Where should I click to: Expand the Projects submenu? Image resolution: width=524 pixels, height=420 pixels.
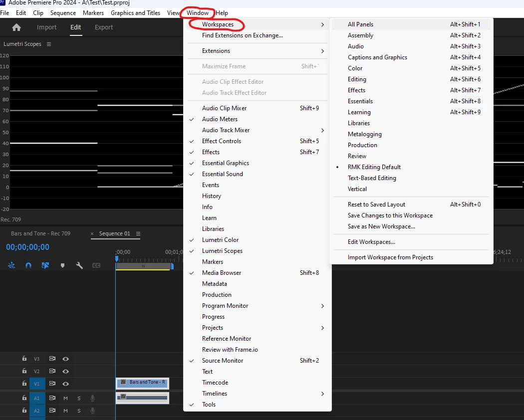[258, 328]
